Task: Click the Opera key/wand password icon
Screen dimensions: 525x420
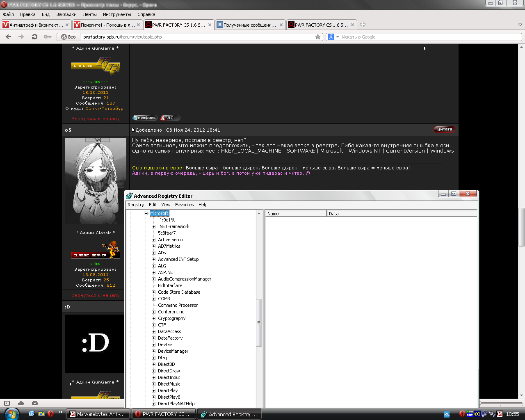Action: click(48, 37)
